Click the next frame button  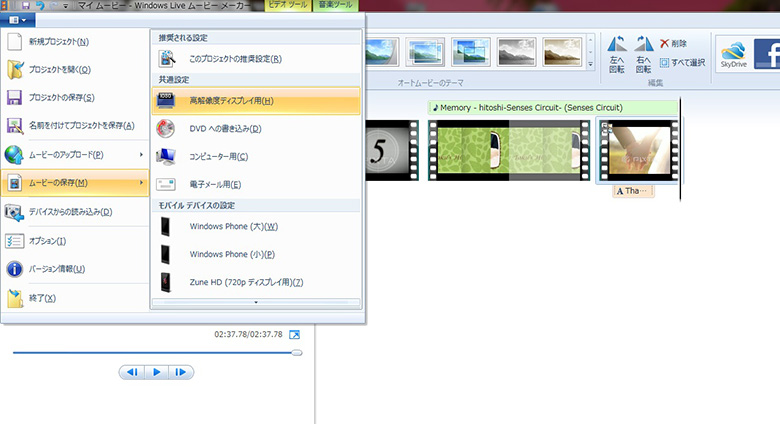(x=181, y=372)
